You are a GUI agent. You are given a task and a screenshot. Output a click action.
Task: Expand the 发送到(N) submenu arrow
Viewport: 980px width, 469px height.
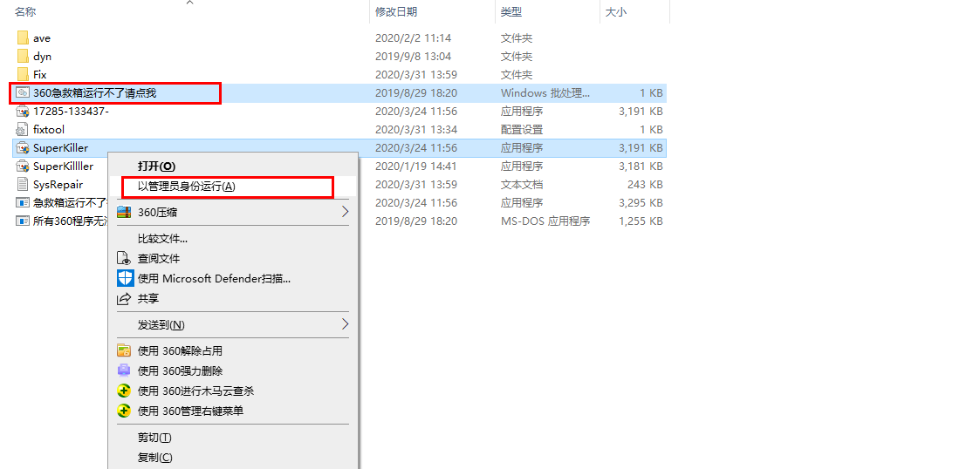345,324
